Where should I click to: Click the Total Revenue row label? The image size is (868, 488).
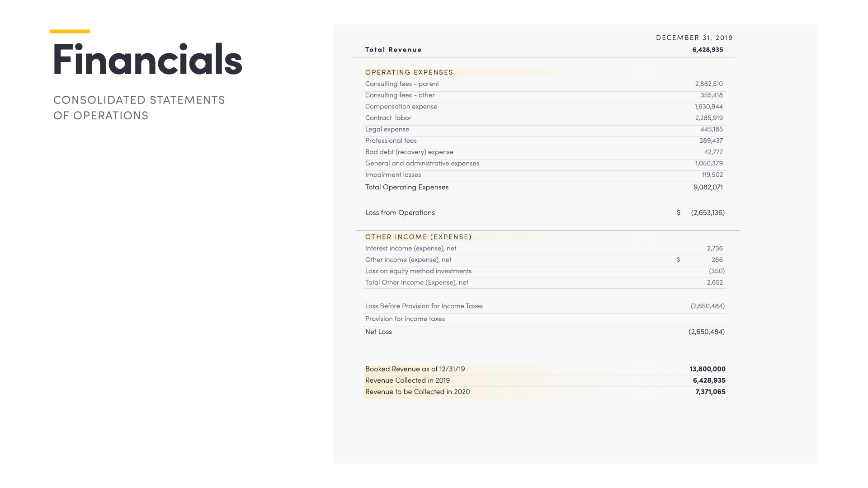tap(393, 50)
